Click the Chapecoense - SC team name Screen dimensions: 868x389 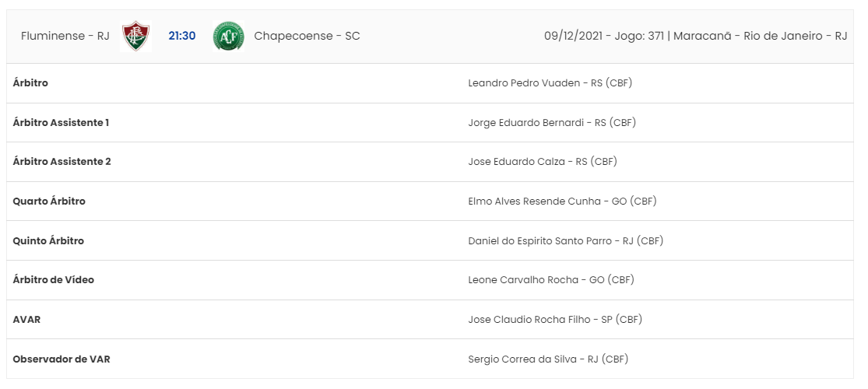[x=307, y=36]
